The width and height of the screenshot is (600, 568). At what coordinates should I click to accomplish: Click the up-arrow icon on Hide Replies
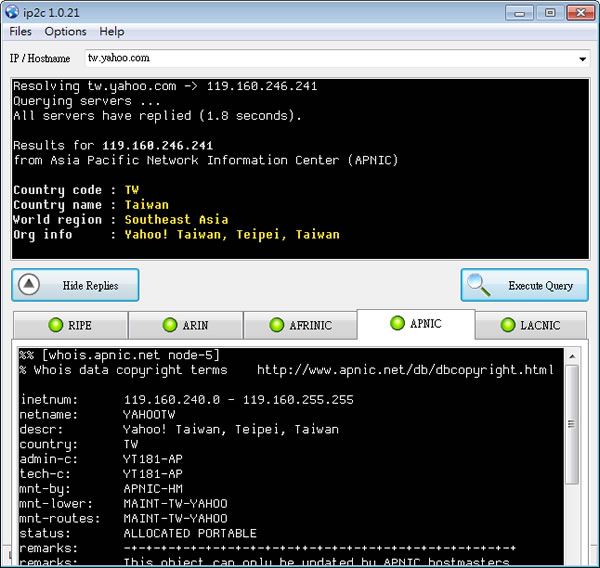point(30,285)
